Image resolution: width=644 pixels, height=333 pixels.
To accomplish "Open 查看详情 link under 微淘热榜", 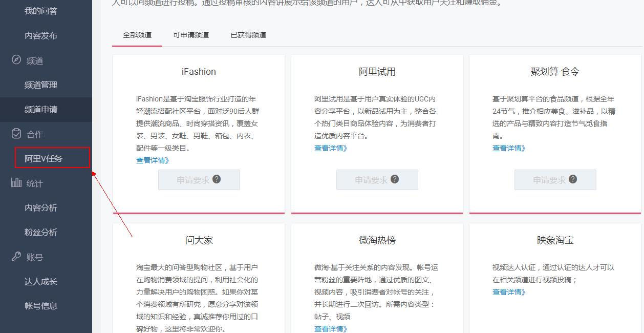I will pyautogui.click(x=331, y=328).
